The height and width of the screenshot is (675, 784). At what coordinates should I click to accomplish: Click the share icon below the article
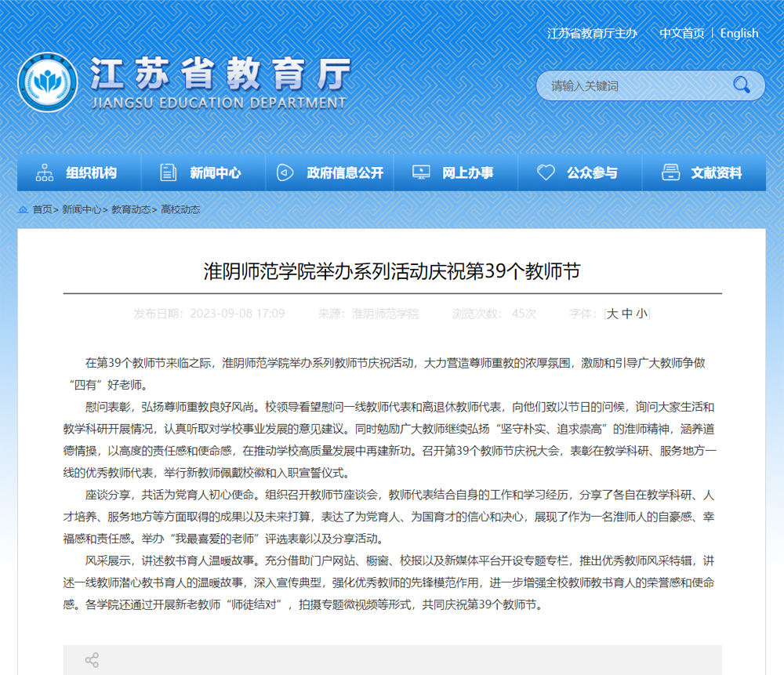(x=92, y=660)
